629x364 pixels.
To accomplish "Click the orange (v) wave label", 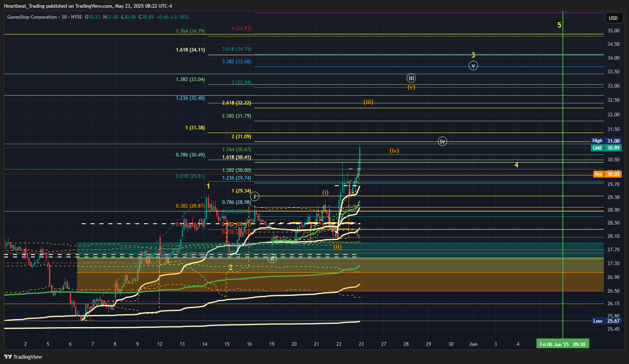I will click(411, 87).
